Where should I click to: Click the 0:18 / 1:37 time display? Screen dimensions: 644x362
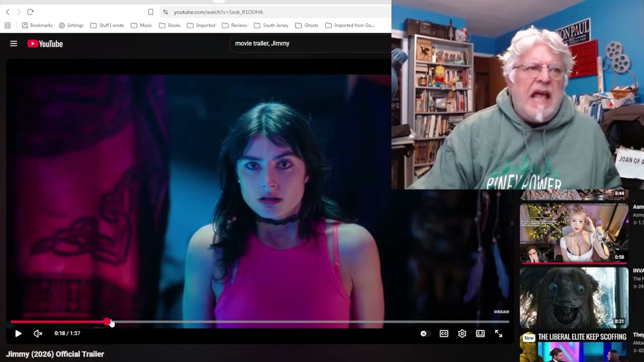(x=67, y=333)
